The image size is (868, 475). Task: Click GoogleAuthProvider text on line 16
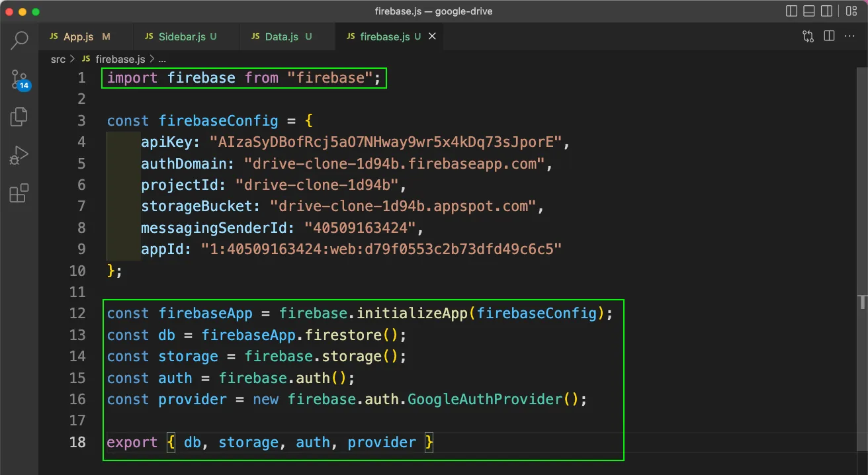pos(484,399)
